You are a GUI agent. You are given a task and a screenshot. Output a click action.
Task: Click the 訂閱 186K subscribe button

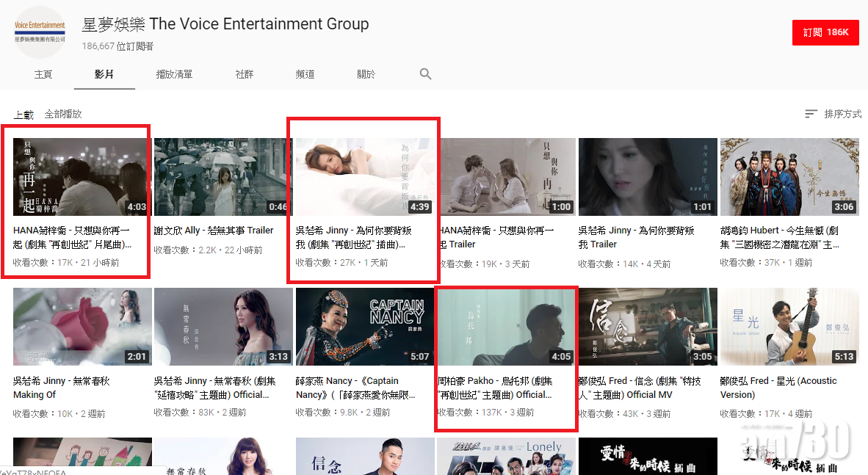pos(825,32)
